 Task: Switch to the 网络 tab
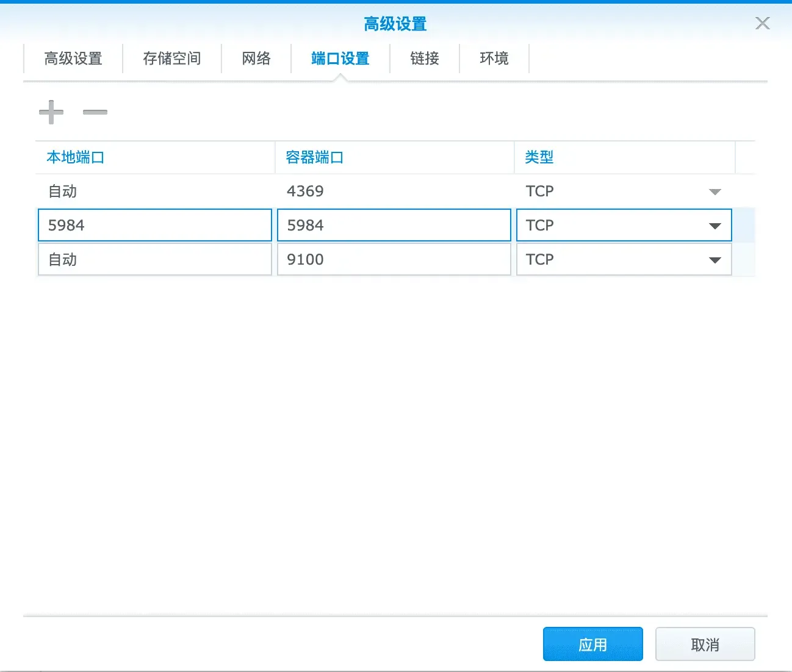(256, 59)
